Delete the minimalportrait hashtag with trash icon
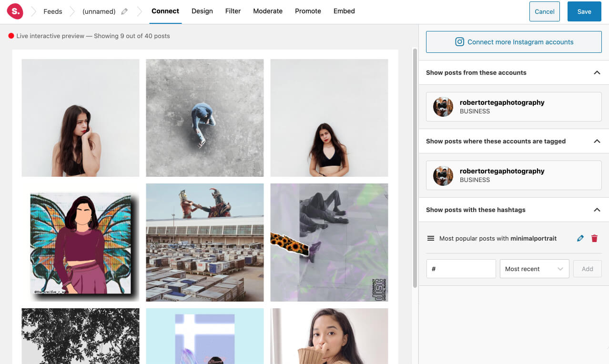609x364 pixels. pos(594,238)
